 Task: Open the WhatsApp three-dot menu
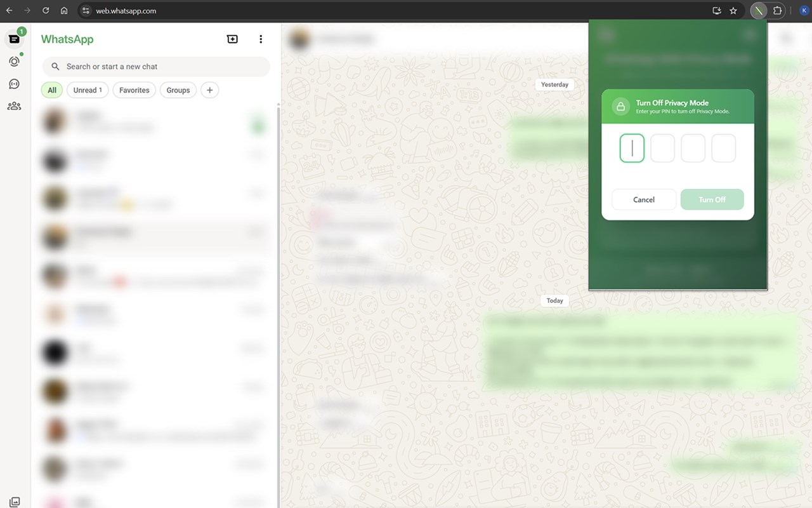261,39
